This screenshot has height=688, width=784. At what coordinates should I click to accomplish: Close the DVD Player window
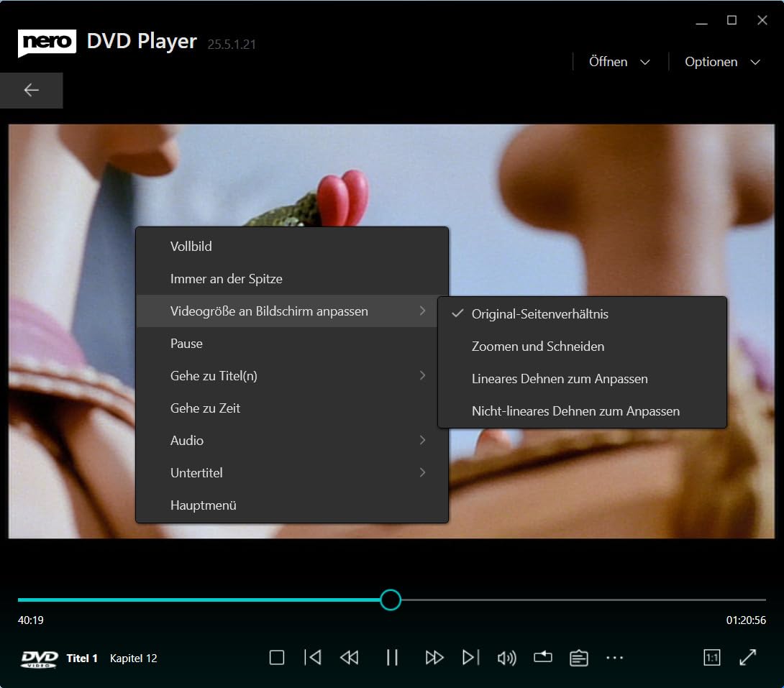coord(762,20)
